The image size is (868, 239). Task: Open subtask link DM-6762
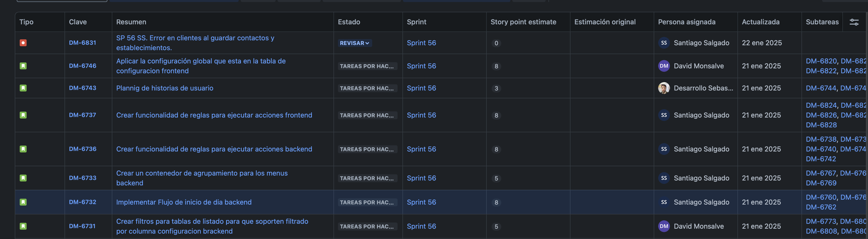821,207
